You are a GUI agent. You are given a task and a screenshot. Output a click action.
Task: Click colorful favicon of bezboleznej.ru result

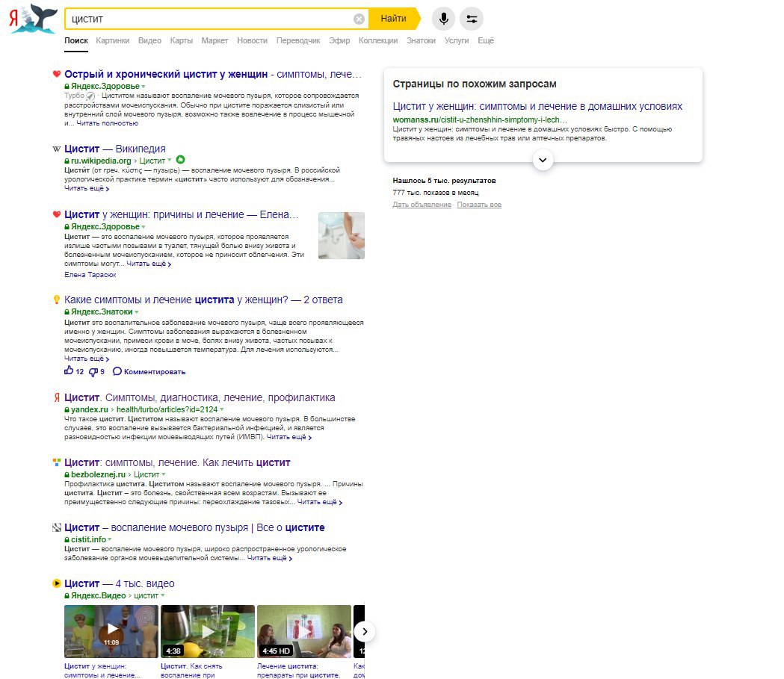[x=57, y=462]
